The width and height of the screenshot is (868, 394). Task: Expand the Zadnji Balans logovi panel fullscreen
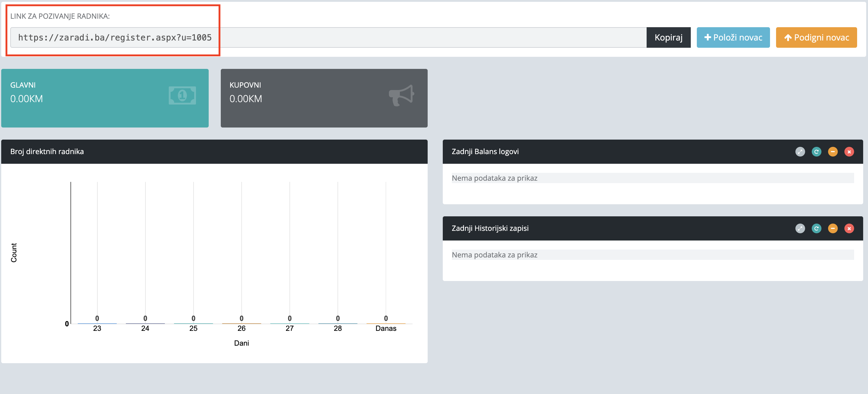click(800, 152)
